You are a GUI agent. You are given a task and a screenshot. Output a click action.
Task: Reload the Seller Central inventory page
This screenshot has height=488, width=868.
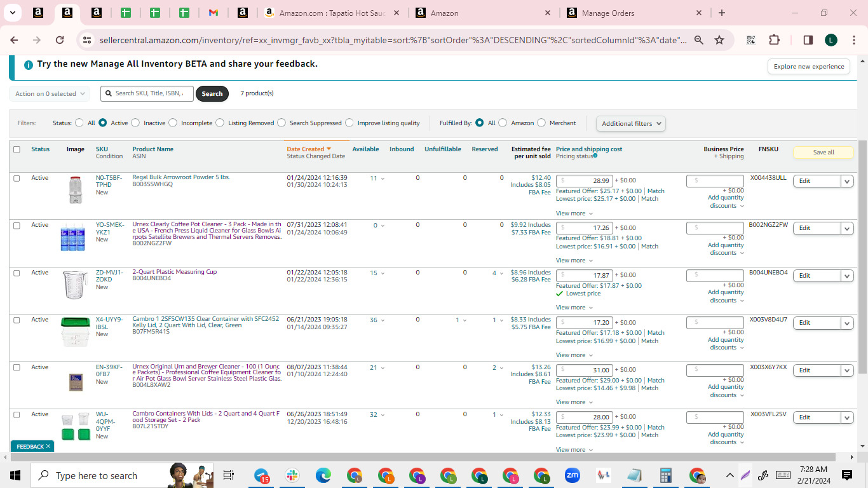click(x=60, y=40)
